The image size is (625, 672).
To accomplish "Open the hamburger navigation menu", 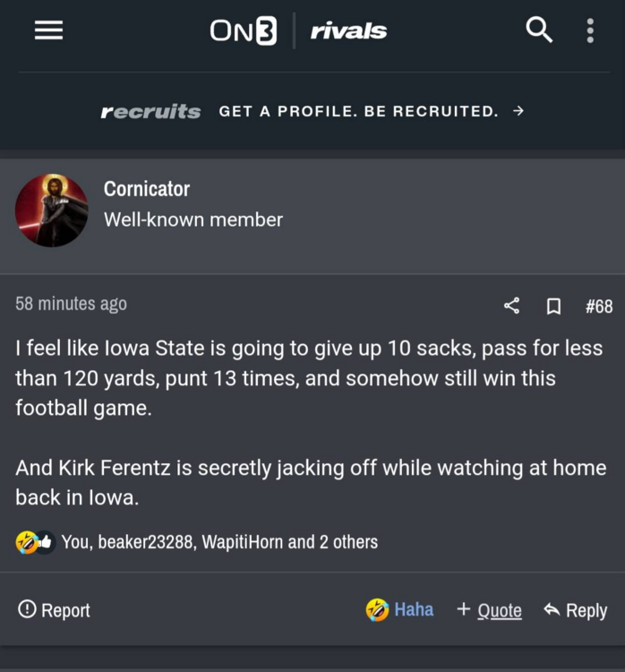I will coord(48,30).
